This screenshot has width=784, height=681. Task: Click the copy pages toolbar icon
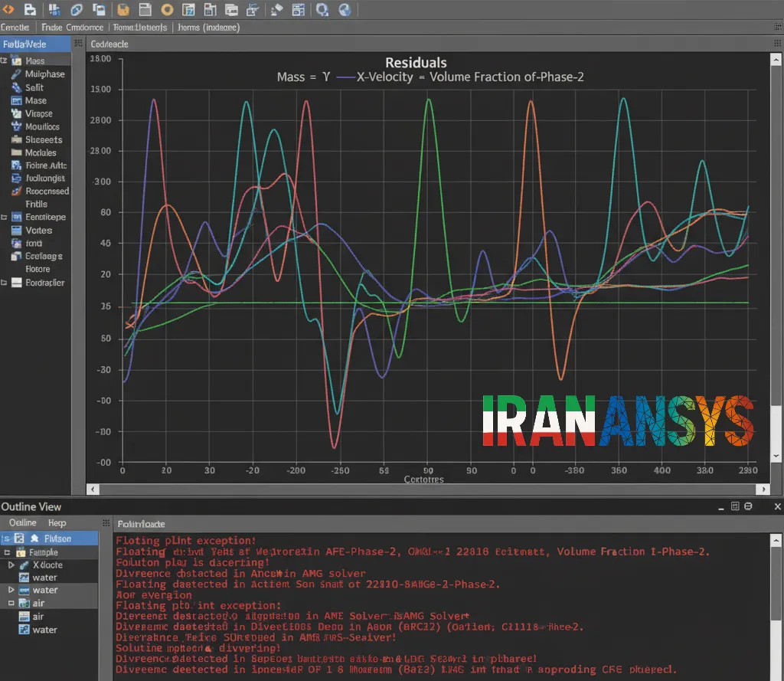click(99, 9)
